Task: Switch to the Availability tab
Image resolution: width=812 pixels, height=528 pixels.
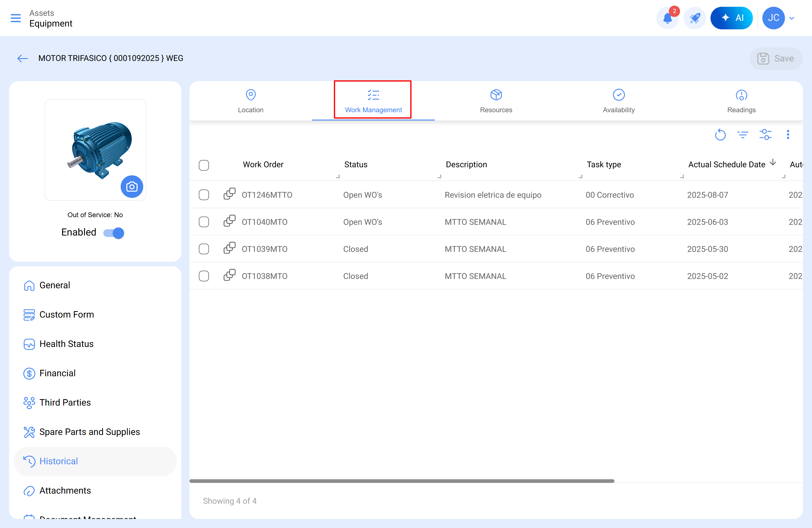Action: (619, 101)
